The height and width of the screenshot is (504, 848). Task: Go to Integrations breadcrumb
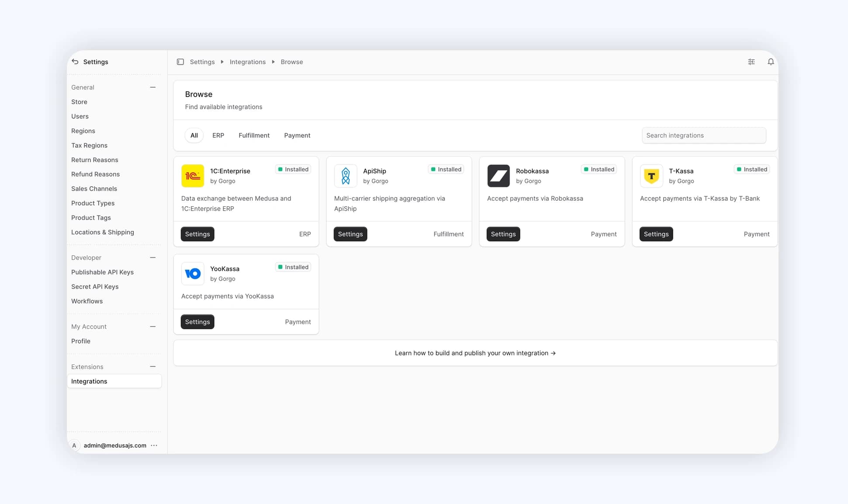click(247, 62)
